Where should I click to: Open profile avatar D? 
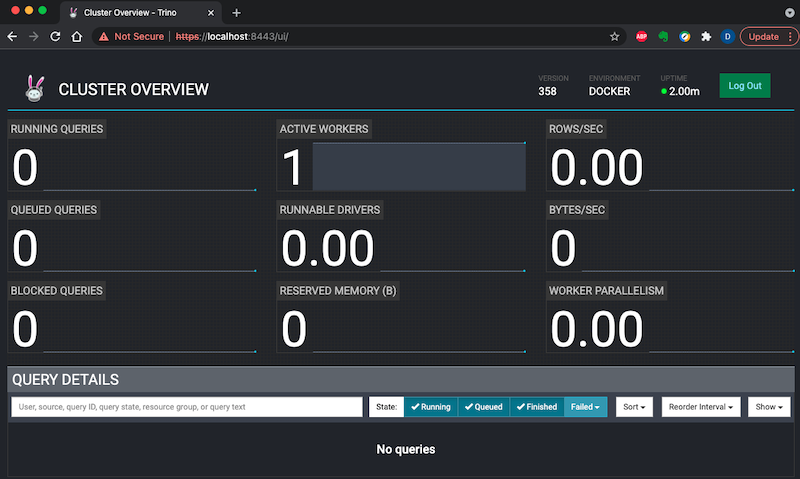tap(728, 37)
